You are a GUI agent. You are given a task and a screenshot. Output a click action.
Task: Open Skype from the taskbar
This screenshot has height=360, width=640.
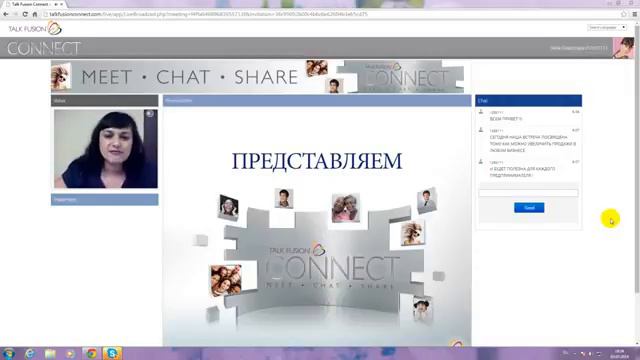click(x=112, y=353)
